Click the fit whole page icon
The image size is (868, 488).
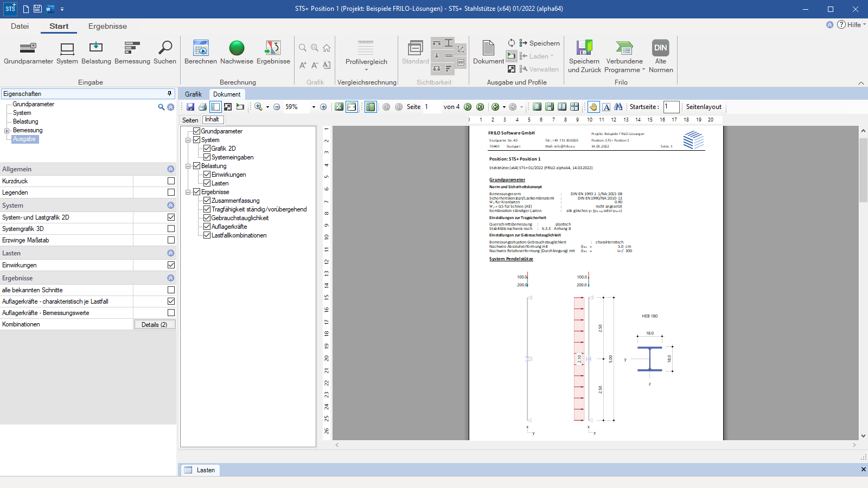(339, 107)
